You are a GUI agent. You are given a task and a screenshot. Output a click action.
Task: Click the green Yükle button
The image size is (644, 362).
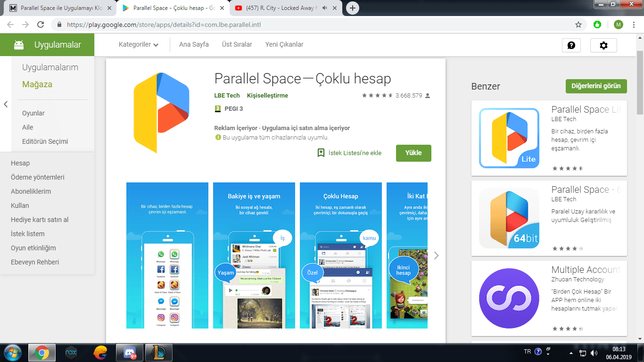413,153
